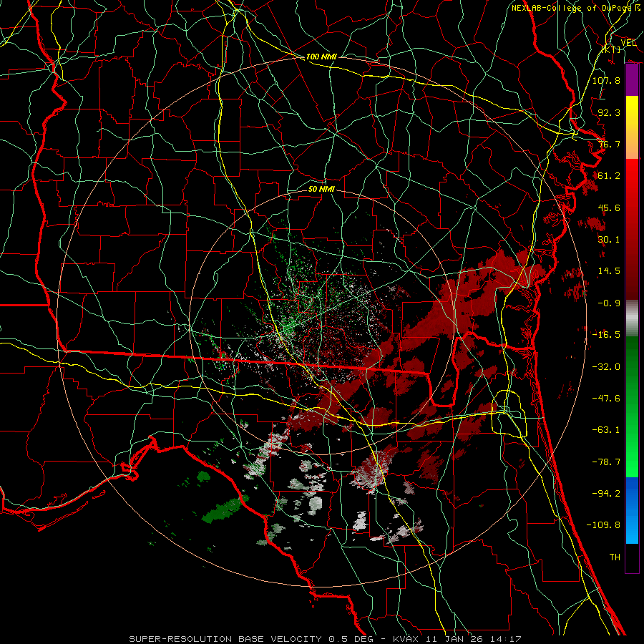Click the -16.5 velocity scale value
This screenshot has width=644, height=644.
[606, 335]
